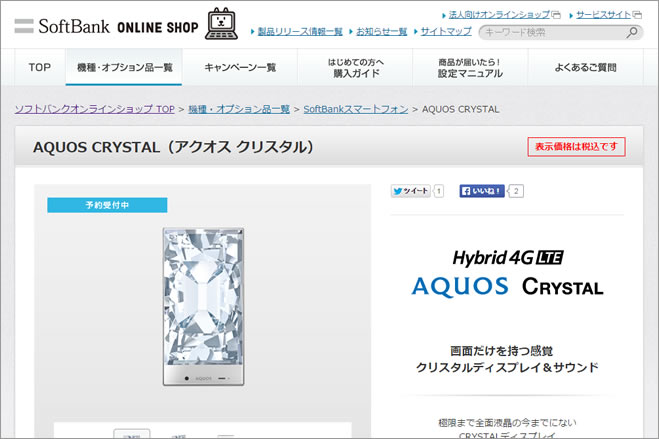Screen dimensions: 659x439
Task: Follow the SoftBankスマートフォン breadcrumb link
Action: (x=356, y=109)
